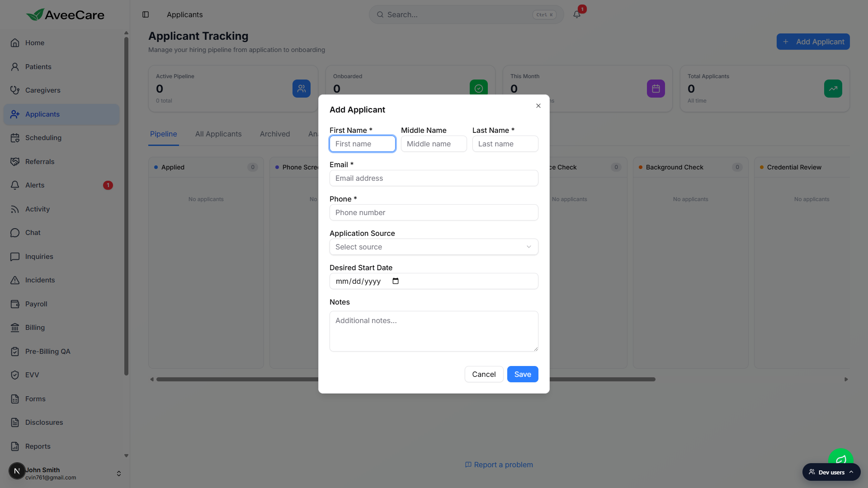Click the Email address field
The width and height of the screenshot is (868, 488).
434,178
